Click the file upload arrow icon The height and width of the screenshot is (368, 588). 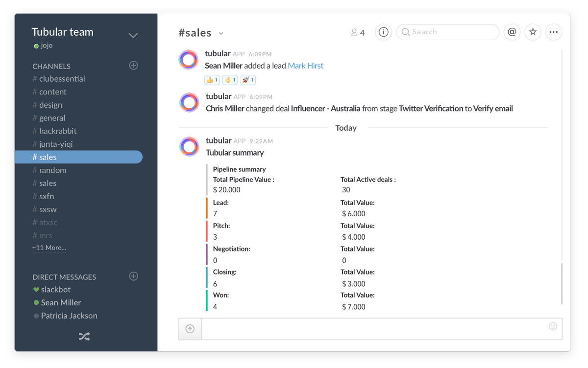(190, 329)
